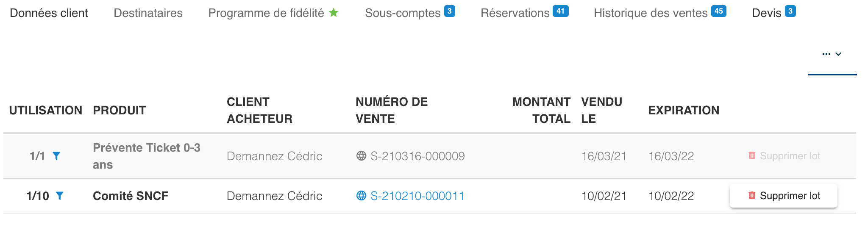This screenshot has height=233, width=868.
Task: Click the filter icon next to 1/10 usage
Action: point(60,196)
